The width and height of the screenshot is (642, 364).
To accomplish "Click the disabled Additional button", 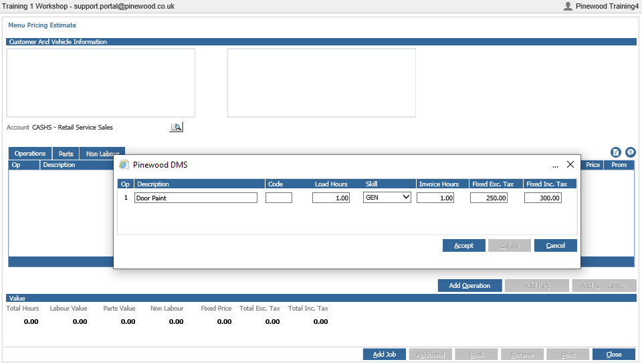I will point(430,355).
